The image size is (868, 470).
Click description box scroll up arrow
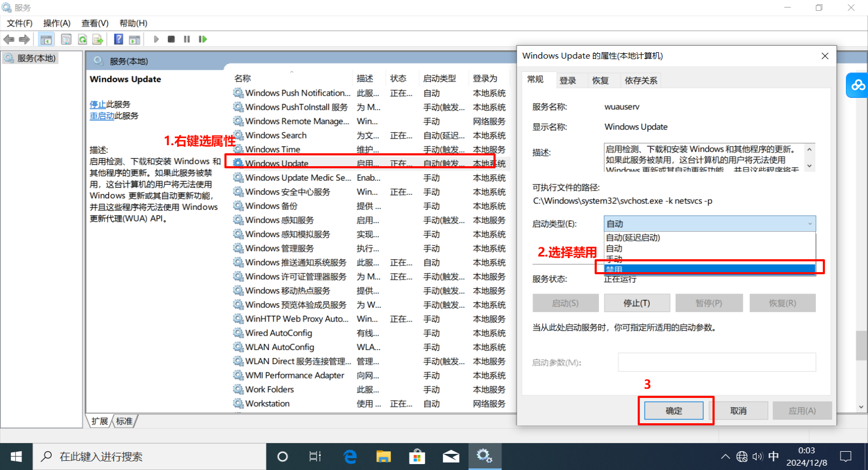click(x=809, y=149)
